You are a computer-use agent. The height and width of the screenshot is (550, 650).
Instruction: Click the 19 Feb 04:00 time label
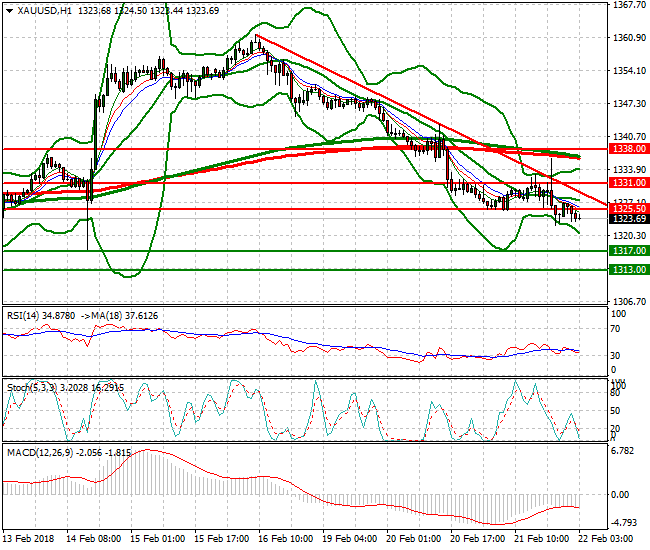[x=349, y=539]
